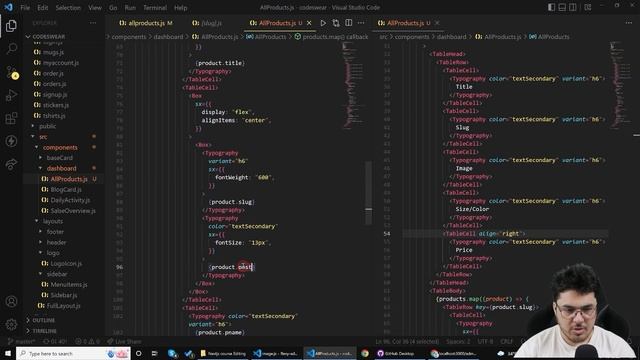Open the Terminal menu
The height and width of the screenshot is (360, 640).
tap(155, 8)
